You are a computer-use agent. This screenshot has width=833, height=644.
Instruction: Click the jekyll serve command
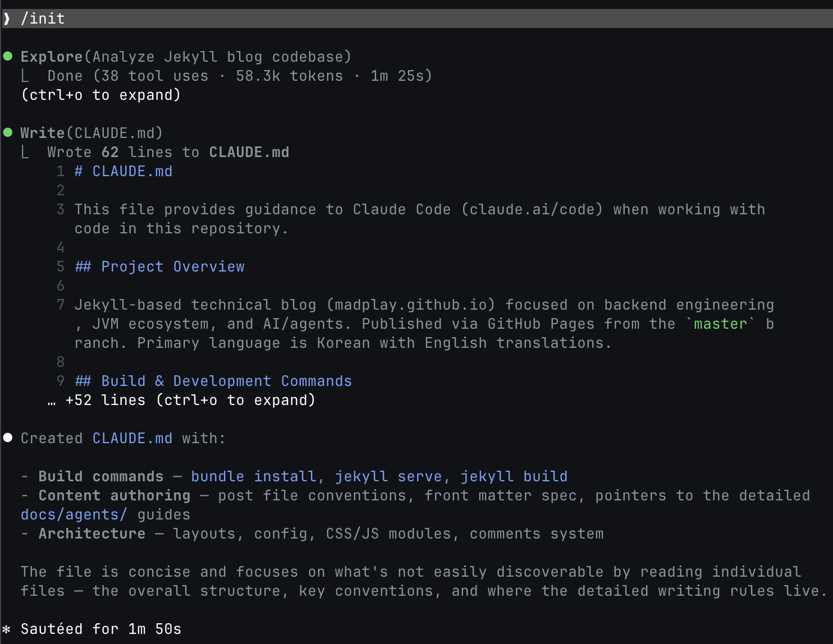click(388, 476)
